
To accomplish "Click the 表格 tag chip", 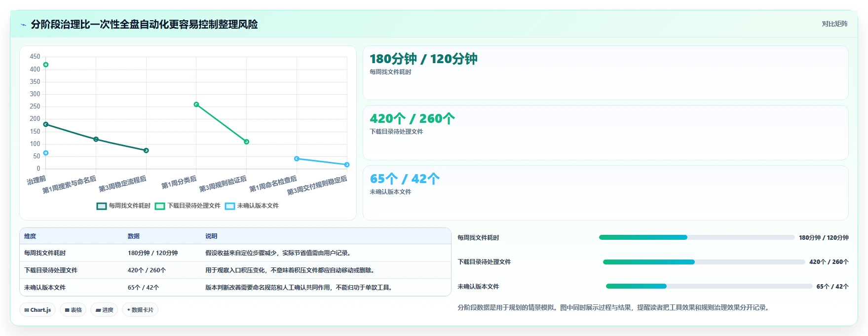I will tap(73, 310).
